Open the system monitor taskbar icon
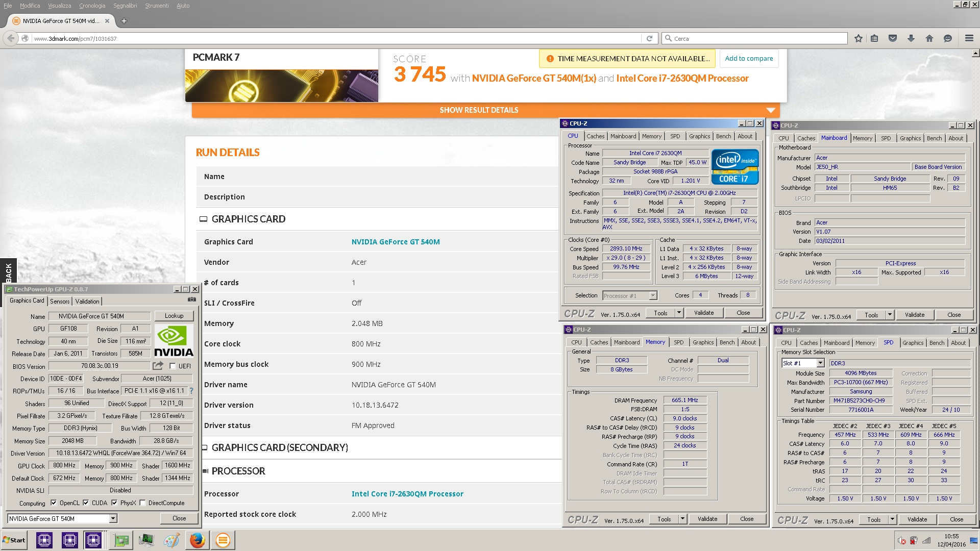This screenshot has height=551, width=980. click(146, 540)
